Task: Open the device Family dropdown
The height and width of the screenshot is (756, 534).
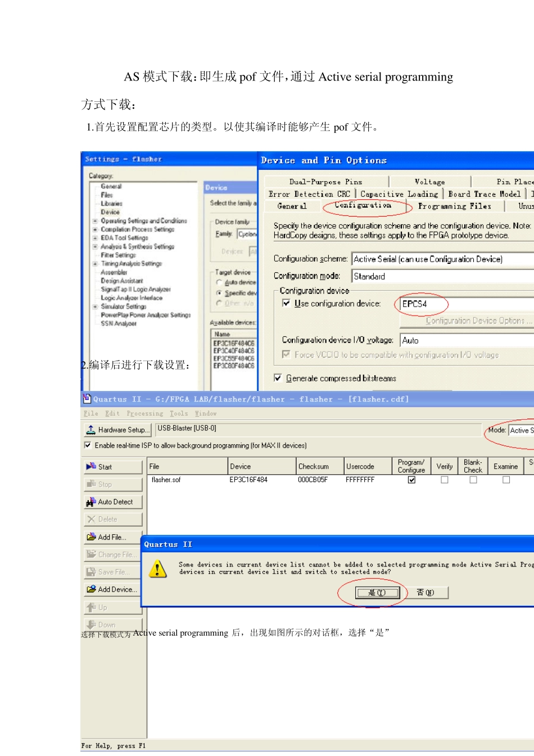Action: pos(247,234)
